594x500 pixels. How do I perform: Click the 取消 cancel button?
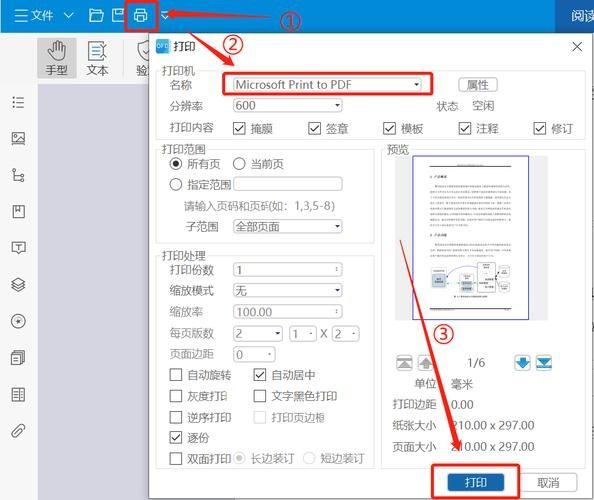[x=548, y=483]
